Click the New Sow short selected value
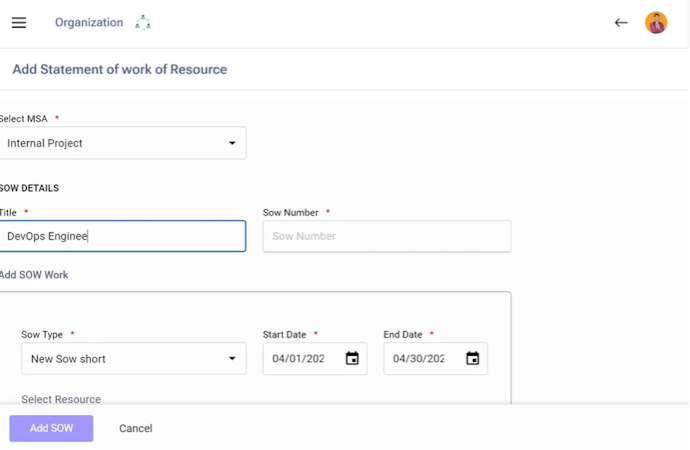Screen dimensions: 690x450 [68, 359]
